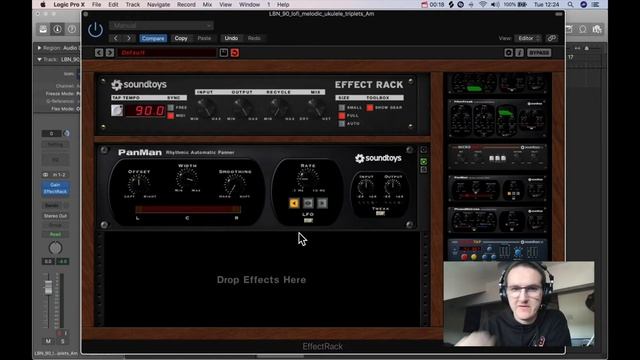Click PanMan Output knob
640x360 pixels.
tap(393, 187)
